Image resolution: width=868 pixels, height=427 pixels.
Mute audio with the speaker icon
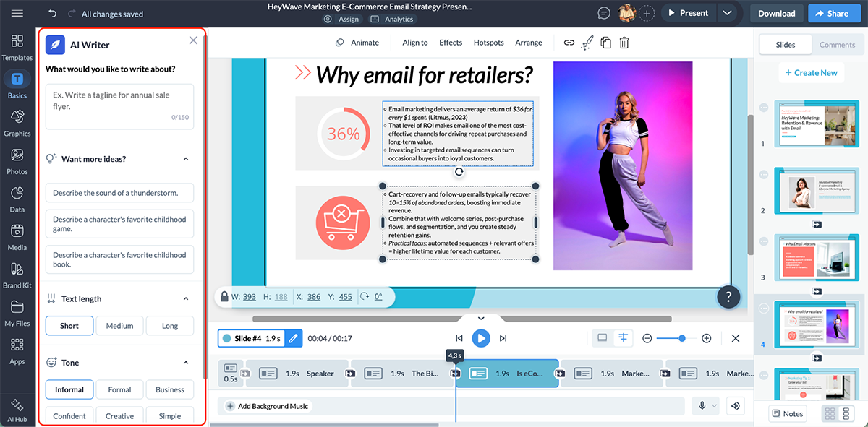pos(735,405)
